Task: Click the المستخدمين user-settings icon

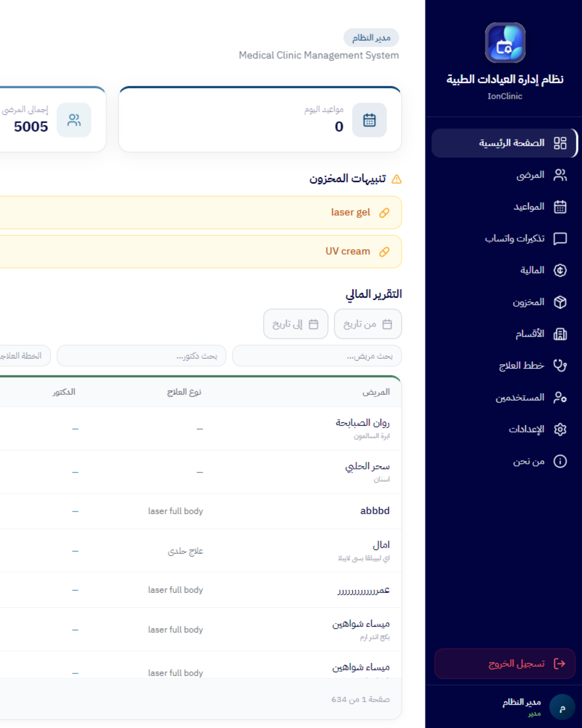Action: (x=560, y=397)
